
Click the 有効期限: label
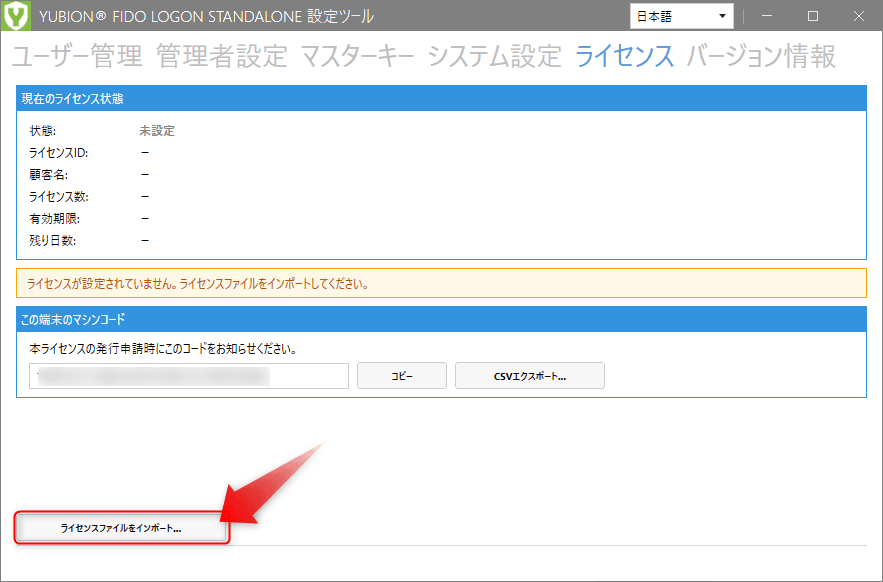[x=55, y=219]
